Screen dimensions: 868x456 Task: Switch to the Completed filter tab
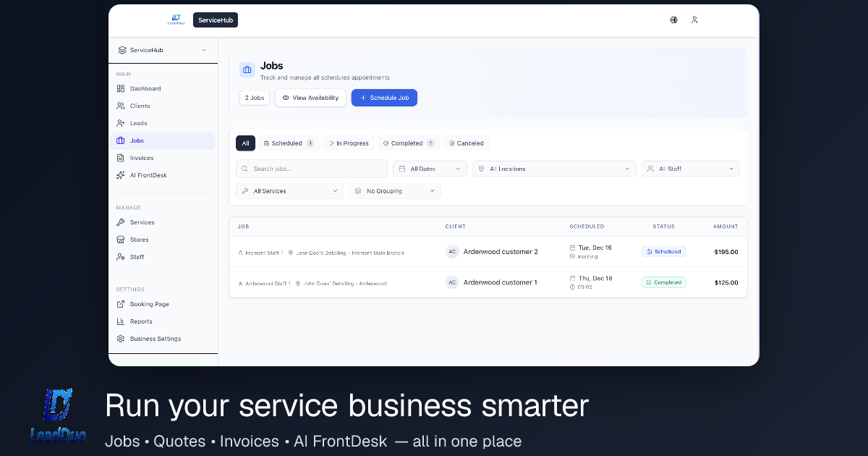(409, 143)
